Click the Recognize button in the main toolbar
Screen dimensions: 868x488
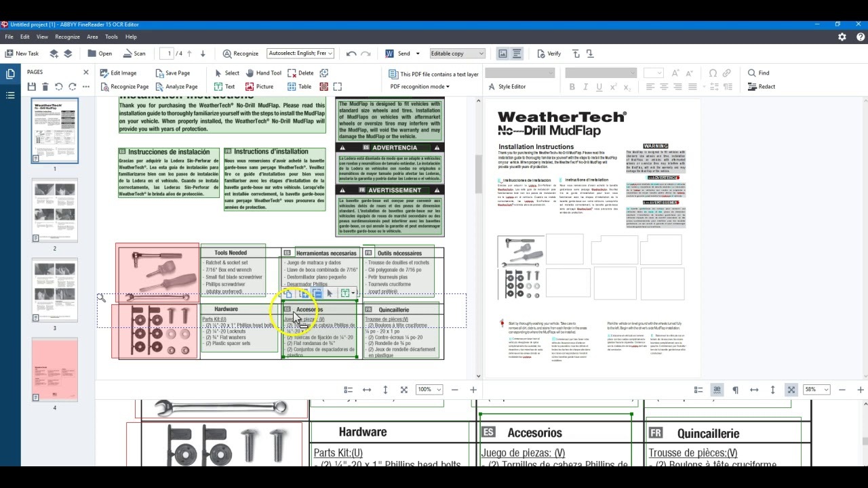[239, 54]
